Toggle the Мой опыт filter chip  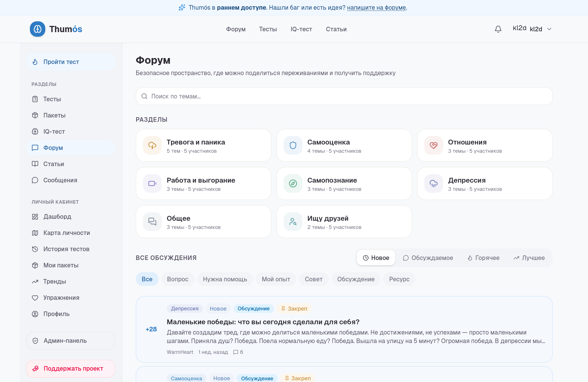coord(276,279)
